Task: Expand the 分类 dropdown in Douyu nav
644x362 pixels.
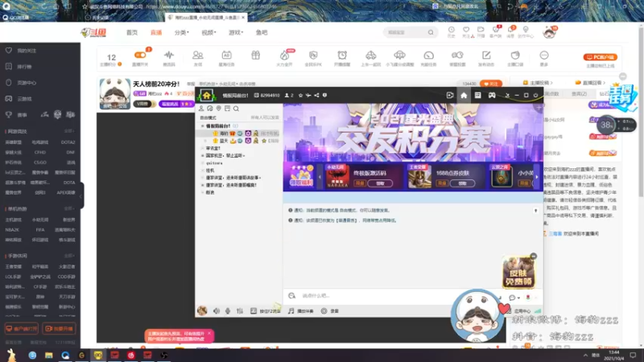Action: (x=182, y=32)
